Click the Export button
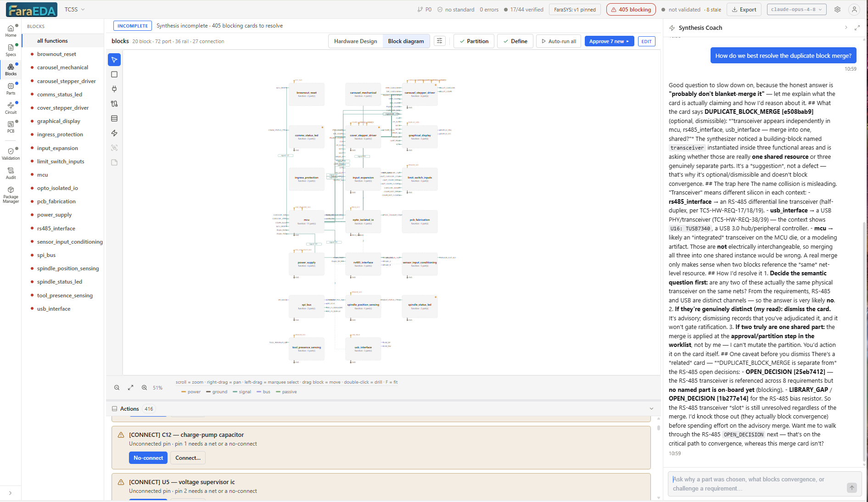Viewport: 868px width, 502px height. coord(744,9)
